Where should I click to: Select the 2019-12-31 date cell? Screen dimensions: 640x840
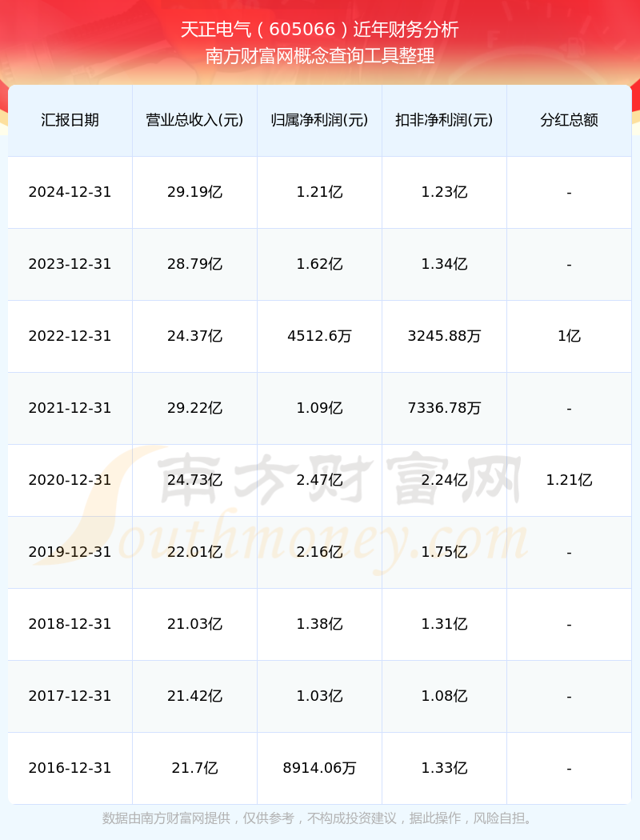point(70,552)
